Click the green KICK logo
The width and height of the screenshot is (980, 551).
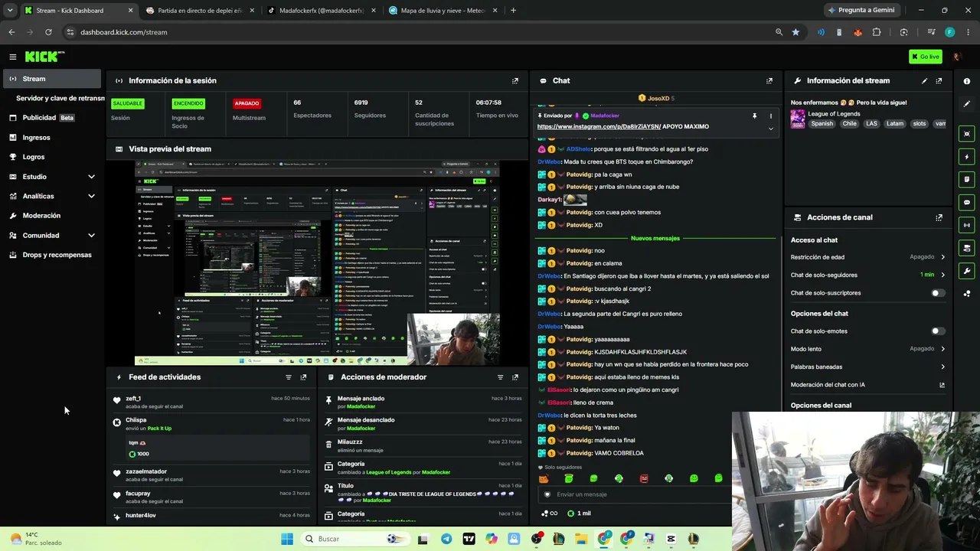click(x=44, y=57)
